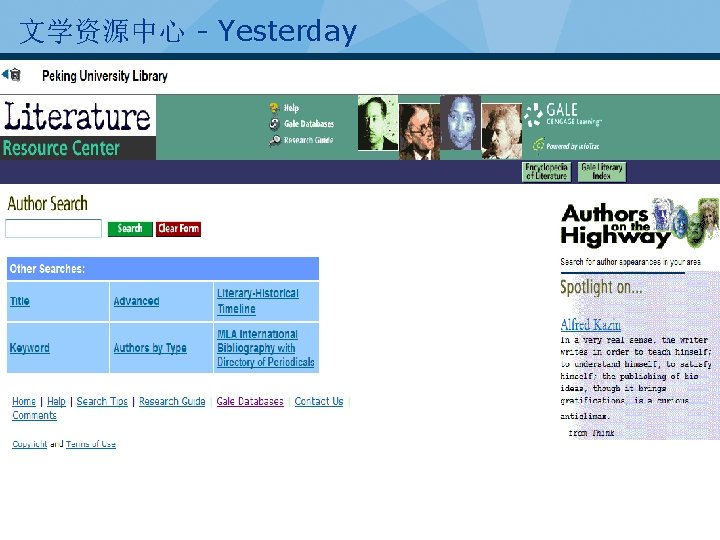This screenshot has width=720, height=540.
Task: Open the Terms of Use link
Action: click(90, 444)
